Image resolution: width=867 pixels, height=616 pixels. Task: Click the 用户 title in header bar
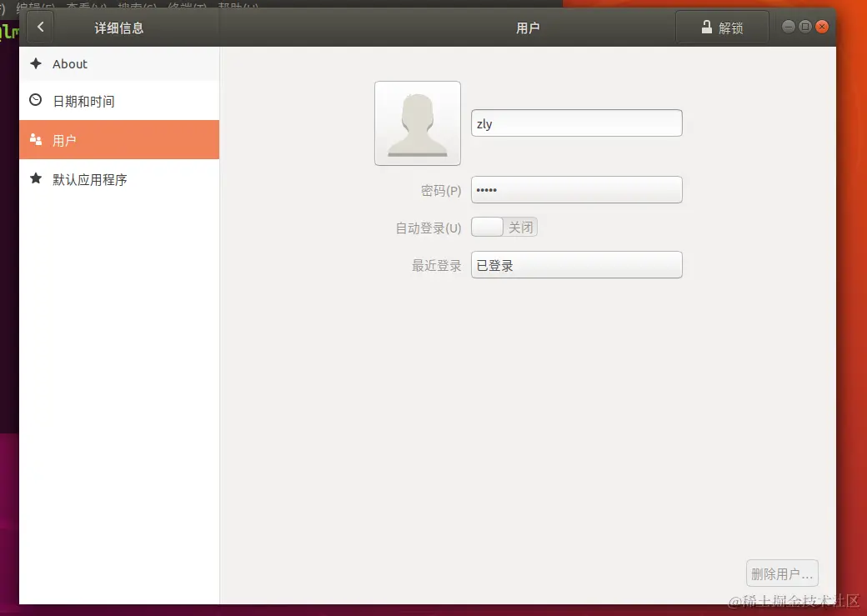coord(528,28)
